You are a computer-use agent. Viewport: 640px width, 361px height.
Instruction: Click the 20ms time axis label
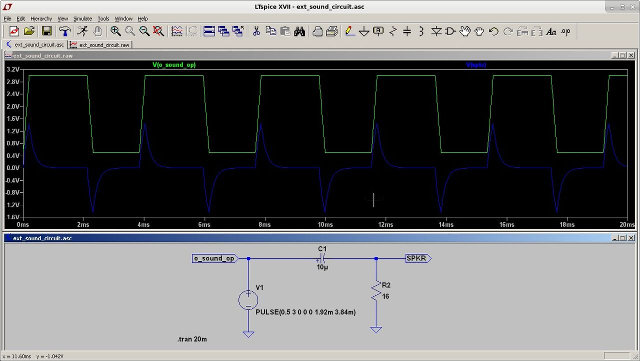coord(627,225)
